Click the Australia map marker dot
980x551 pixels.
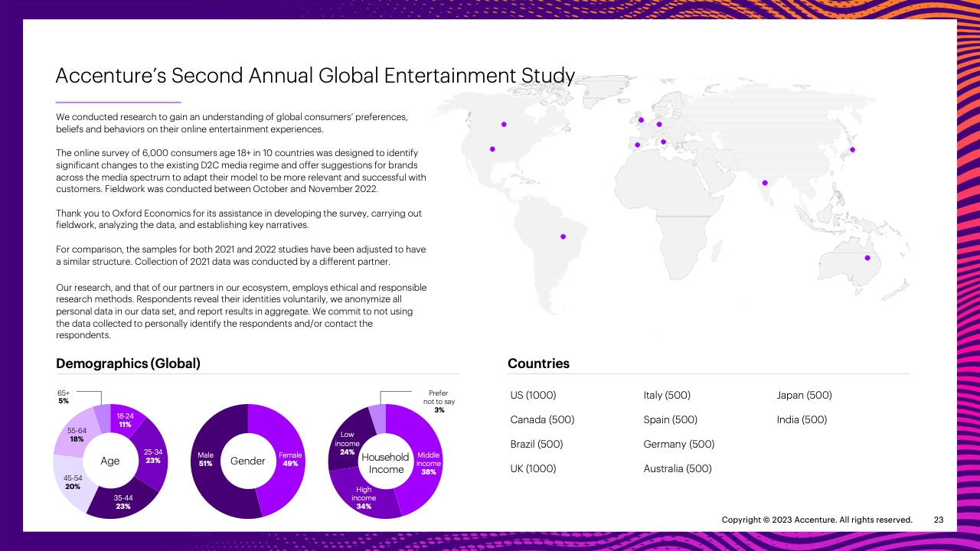click(x=867, y=257)
